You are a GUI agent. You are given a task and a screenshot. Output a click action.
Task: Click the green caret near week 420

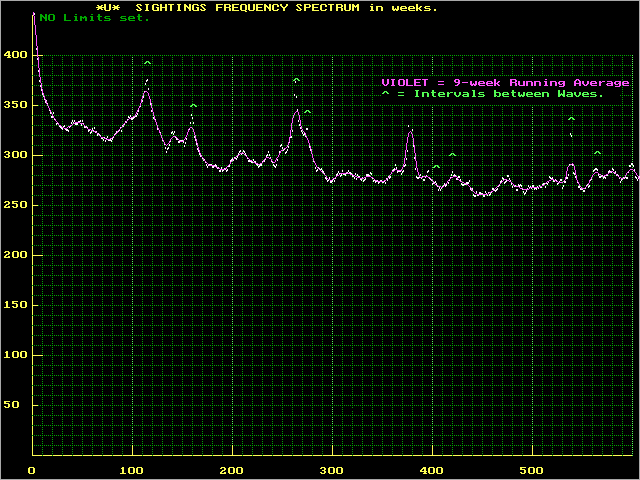(x=452, y=155)
